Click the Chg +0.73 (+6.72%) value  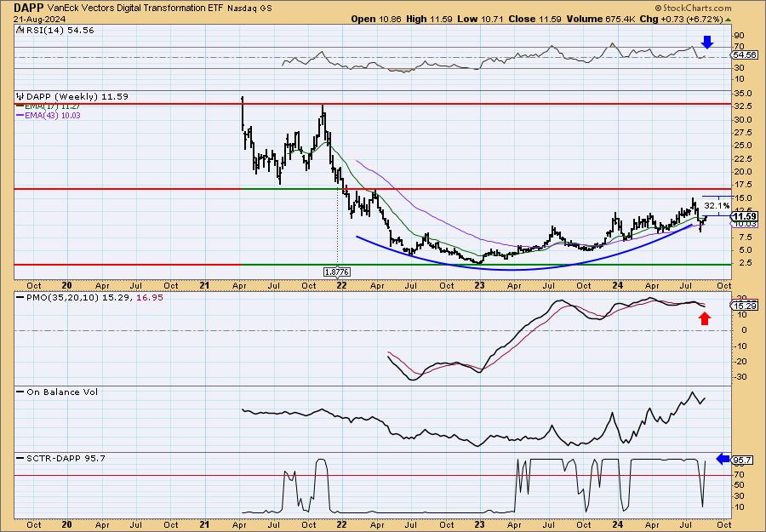(x=682, y=19)
